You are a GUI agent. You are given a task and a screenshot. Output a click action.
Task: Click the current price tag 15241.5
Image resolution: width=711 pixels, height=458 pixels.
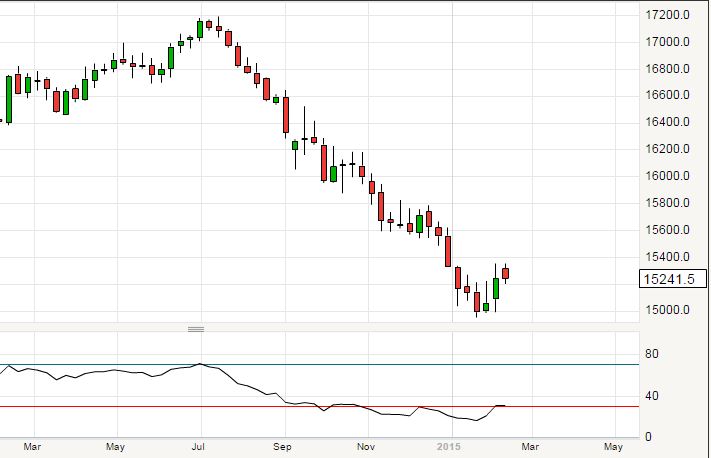click(669, 282)
